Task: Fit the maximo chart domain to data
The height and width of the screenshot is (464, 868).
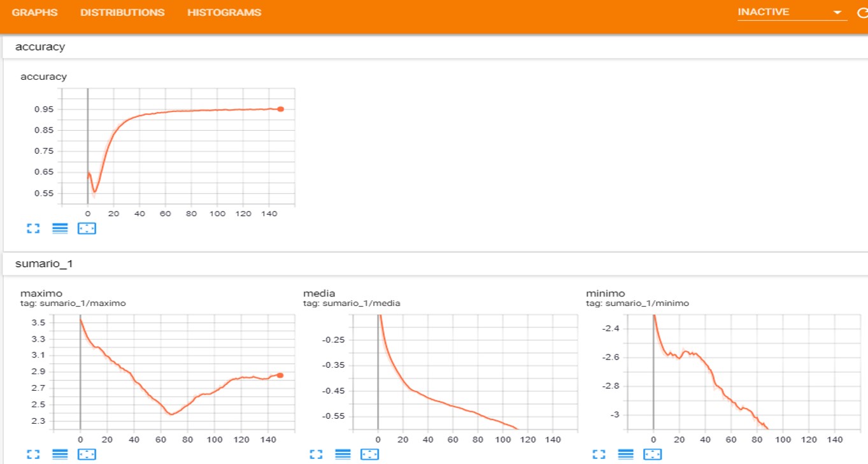Action: 87,454
